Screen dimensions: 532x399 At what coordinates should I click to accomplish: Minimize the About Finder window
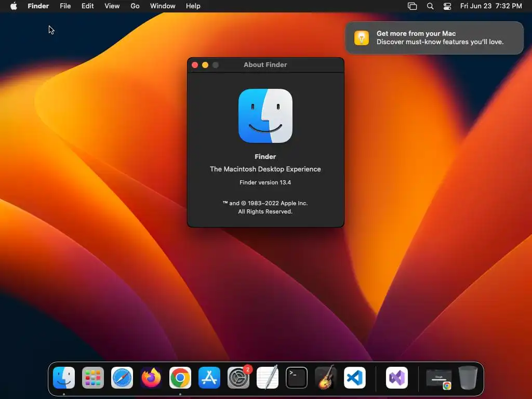tap(205, 65)
